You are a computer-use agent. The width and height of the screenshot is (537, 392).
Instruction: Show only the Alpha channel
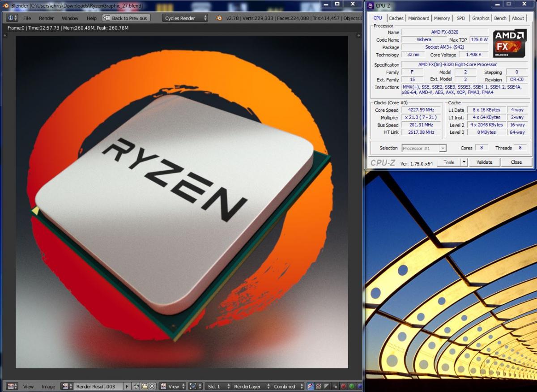(x=327, y=386)
